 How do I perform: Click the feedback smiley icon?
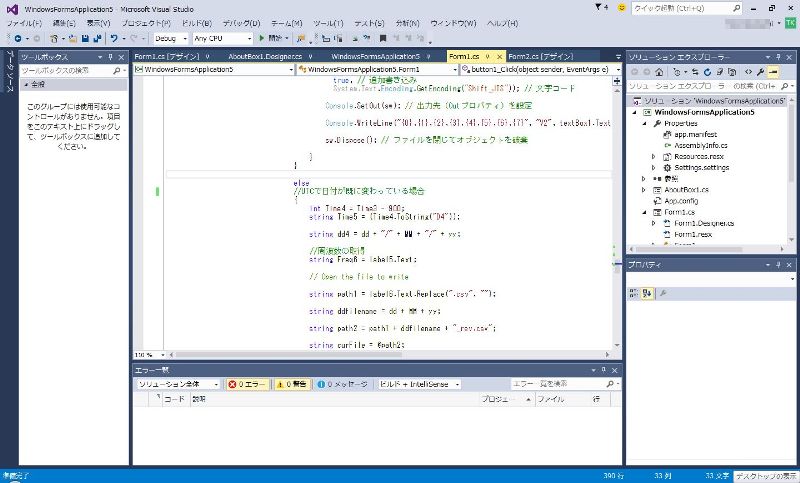(621, 8)
